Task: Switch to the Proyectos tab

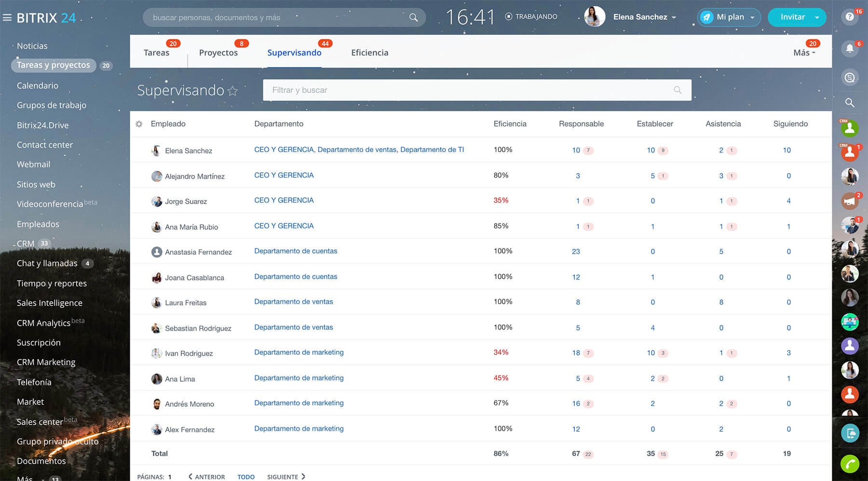Action: click(x=218, y=53)
